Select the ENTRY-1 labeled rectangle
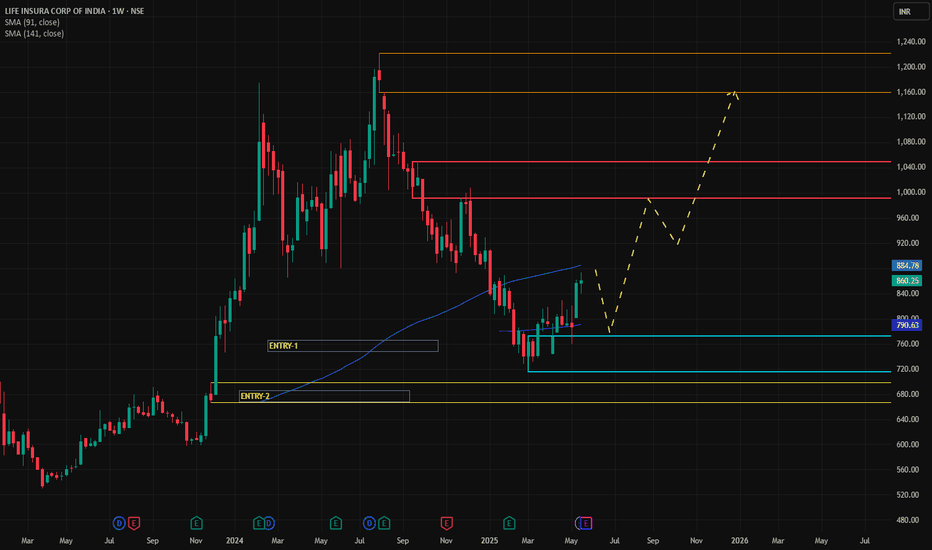Viewport: 932px width, 550px height. tap(352, 346)
